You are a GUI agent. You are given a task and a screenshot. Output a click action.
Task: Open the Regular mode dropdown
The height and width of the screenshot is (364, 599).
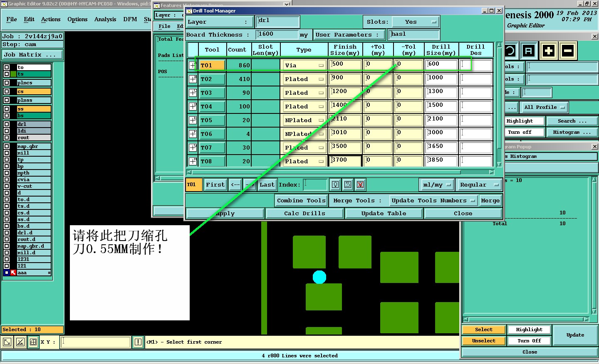point(479,184)
